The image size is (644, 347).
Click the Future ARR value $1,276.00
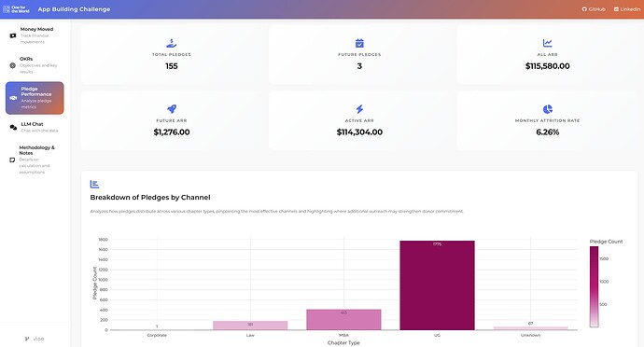[x=172, y=132]
